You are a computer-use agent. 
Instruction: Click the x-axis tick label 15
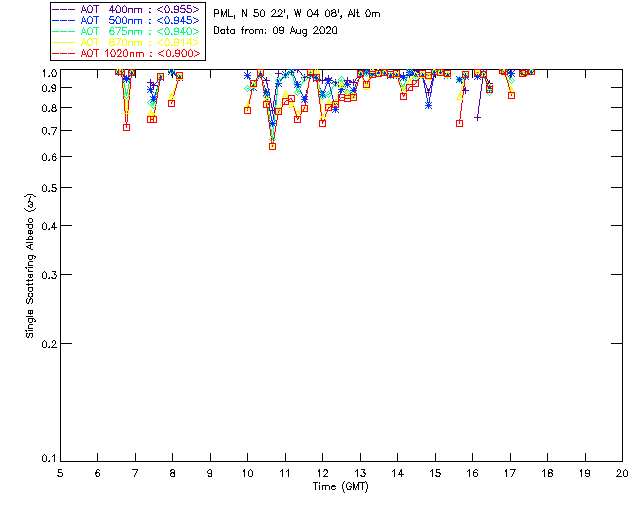(x=435, y=473)
